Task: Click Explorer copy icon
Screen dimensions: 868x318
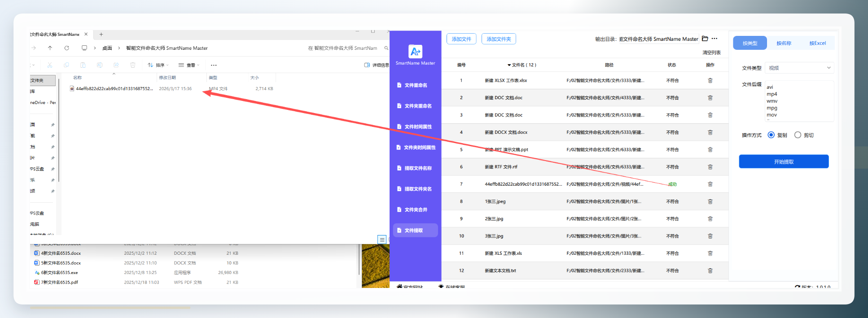Action: 66,65
